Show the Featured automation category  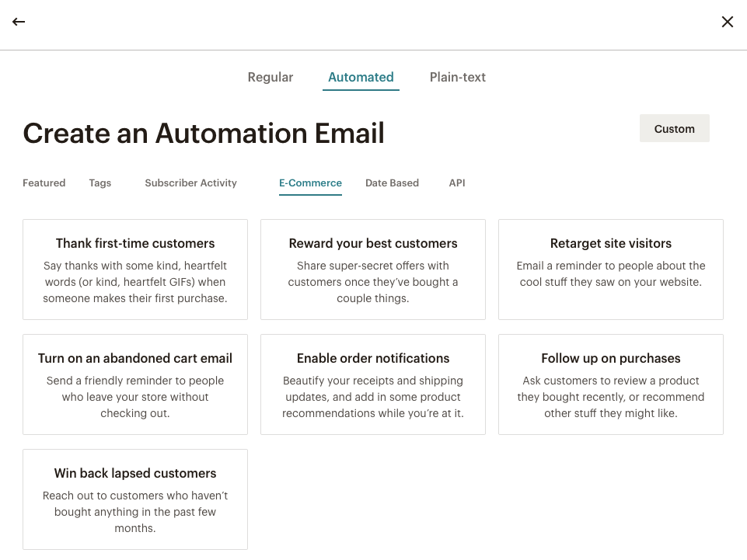[x=44, y=183]
